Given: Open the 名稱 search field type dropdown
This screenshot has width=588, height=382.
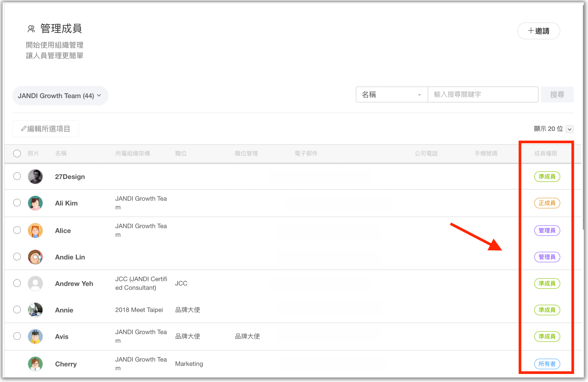Looking at the screenshot, I should pyautogui.click(x=391, y=95).
